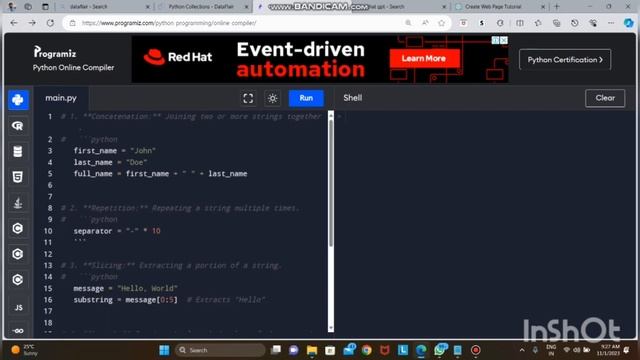Switch to Create Web Page Tutorial tab
The image size is (640, 360).
(494, 7)
